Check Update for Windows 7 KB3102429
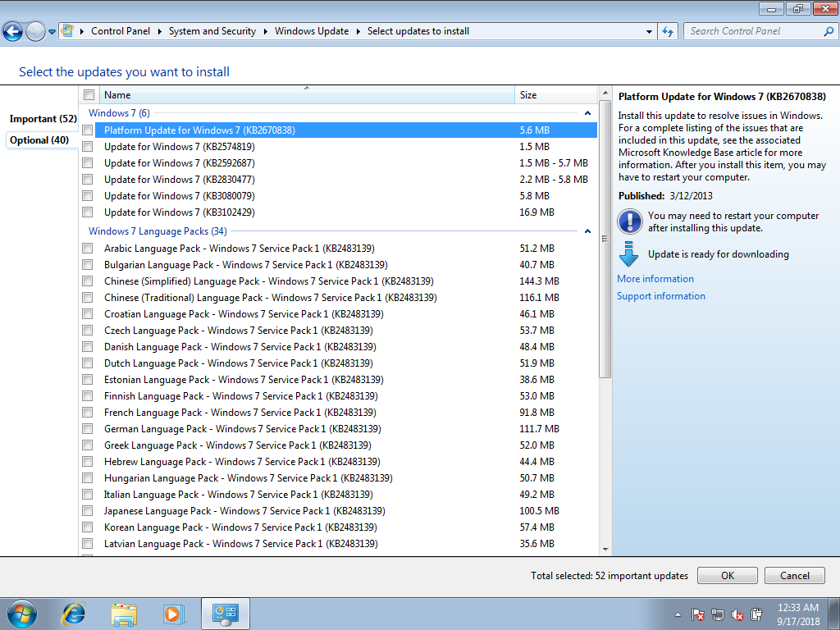 [87, 212]
